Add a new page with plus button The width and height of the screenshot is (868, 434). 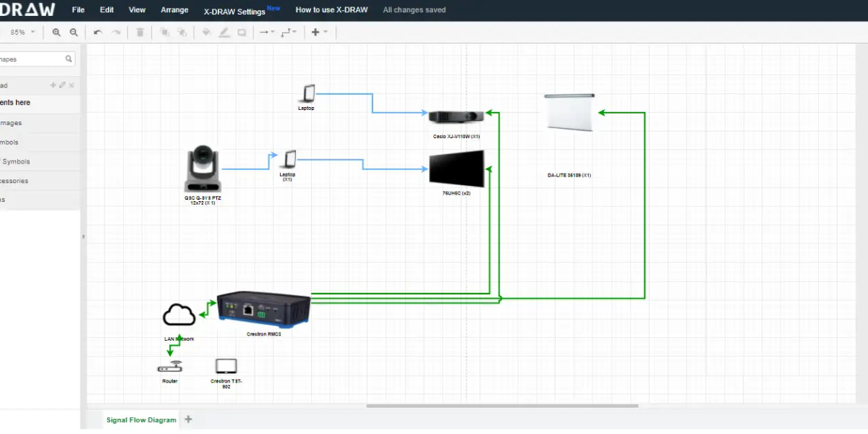(189, 419)
